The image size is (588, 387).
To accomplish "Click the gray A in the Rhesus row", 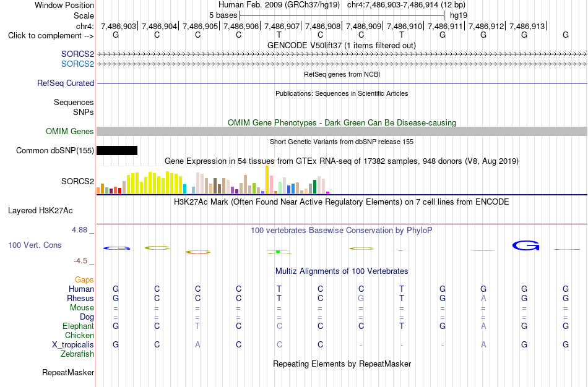I will point(483,298).
